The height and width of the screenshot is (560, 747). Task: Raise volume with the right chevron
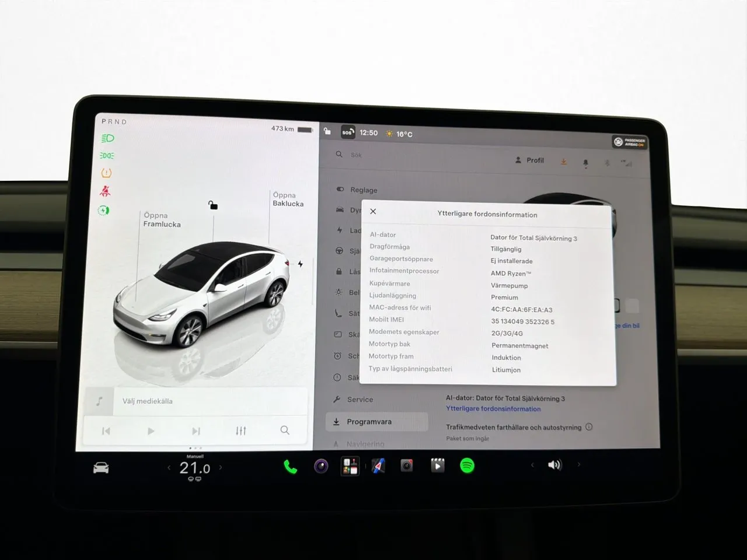pos(578,464)
